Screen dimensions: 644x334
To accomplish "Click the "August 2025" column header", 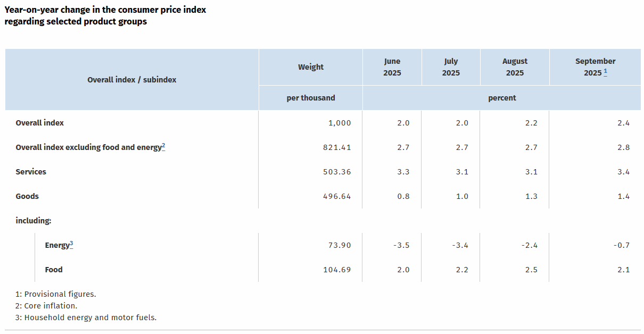I will click(515, 67).
